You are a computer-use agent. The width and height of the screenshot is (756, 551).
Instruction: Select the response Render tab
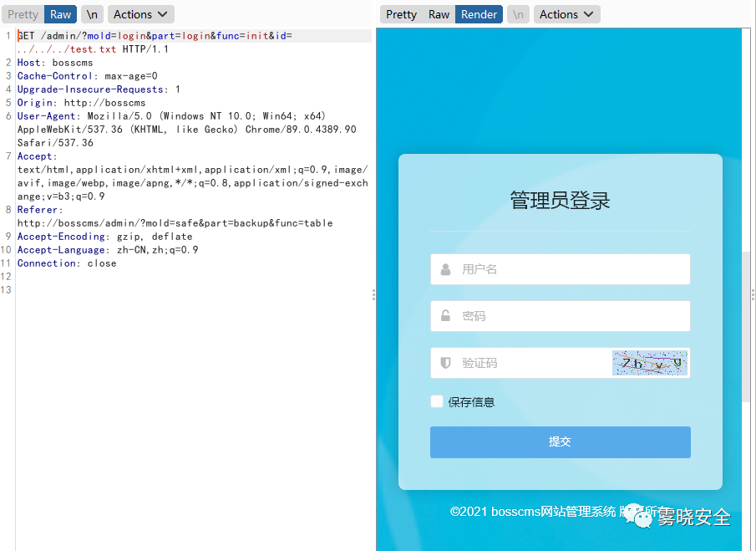click(x=479, y=14)
